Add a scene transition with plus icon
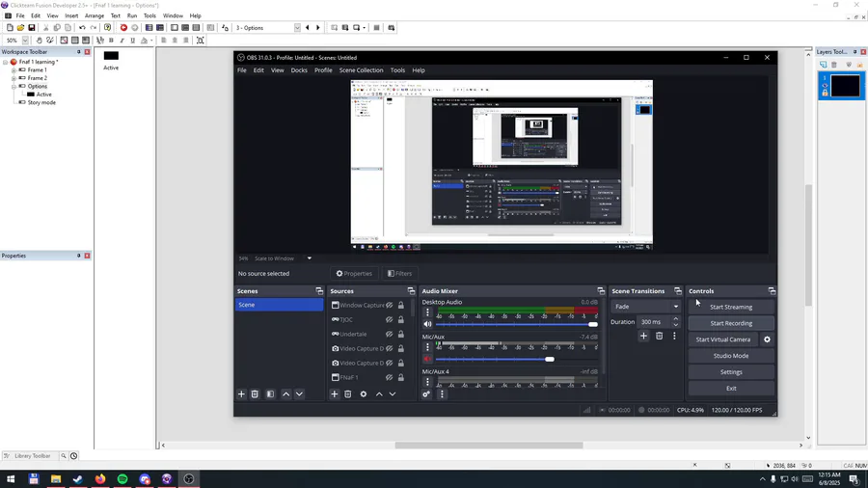Screen dimensions: 868x488 pos(643,336)
